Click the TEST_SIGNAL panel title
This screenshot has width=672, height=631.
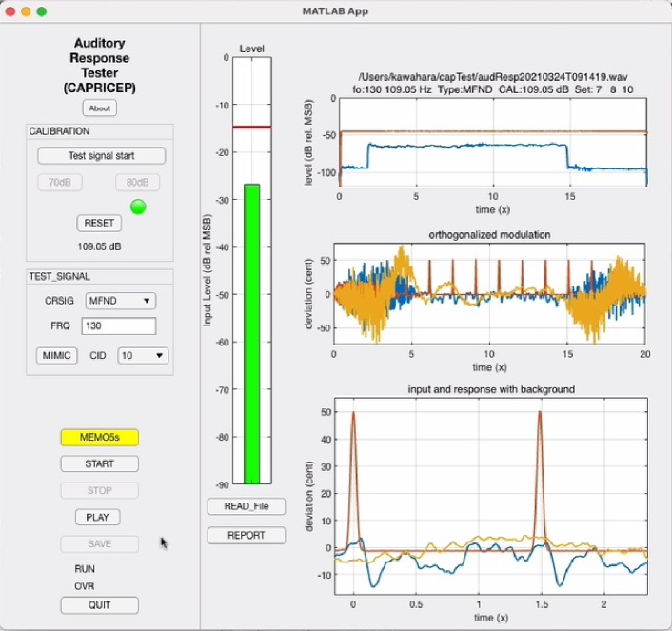59,277
